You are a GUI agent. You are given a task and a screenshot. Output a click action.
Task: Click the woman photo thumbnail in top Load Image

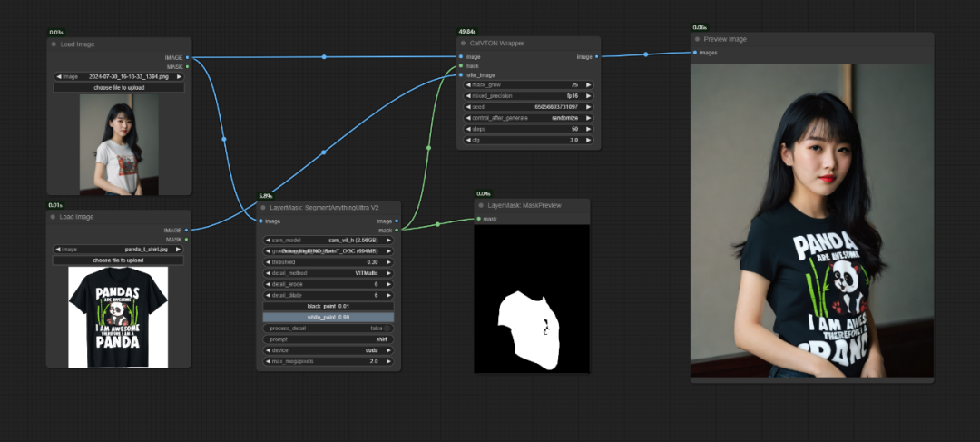(119, 144)
